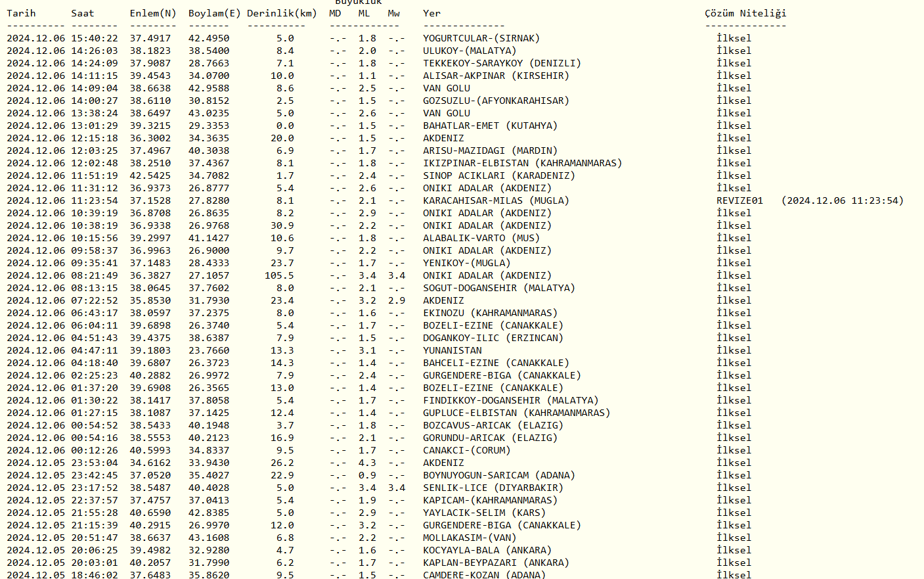This screenshot has width=924, height=579.
Task: Click latitude value 42.5425
Action: (150, 175)
